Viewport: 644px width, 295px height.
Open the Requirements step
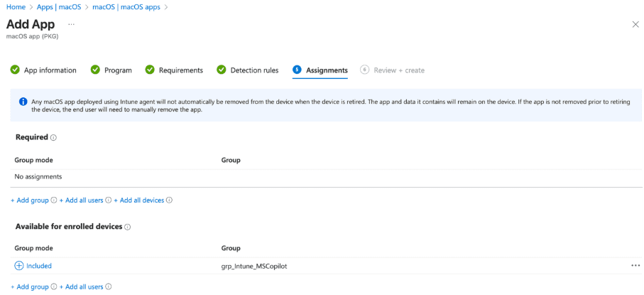175,70
